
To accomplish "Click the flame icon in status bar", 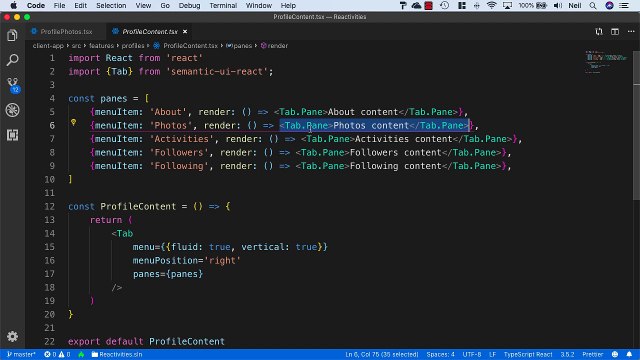I will 81,354.
